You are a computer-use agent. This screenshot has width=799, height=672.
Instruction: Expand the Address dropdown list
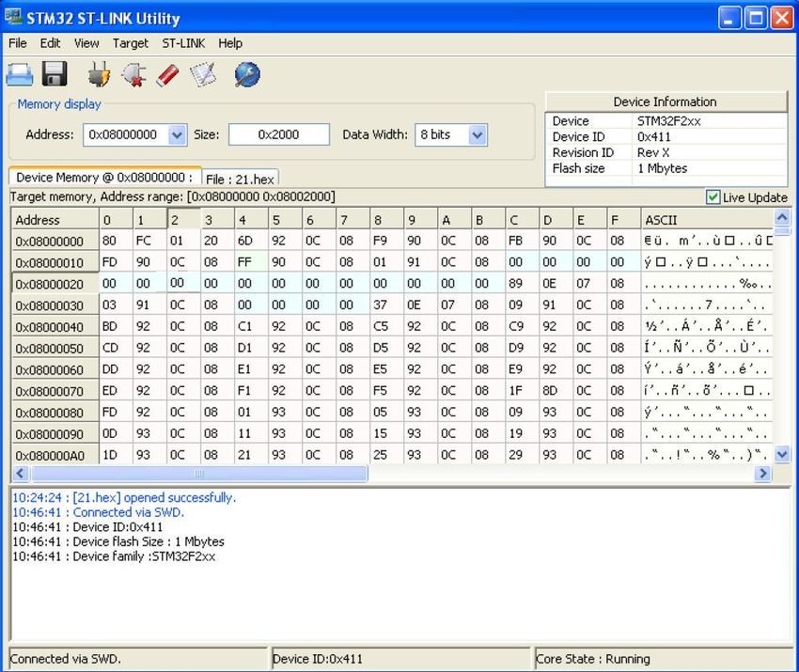click(177, 135)
